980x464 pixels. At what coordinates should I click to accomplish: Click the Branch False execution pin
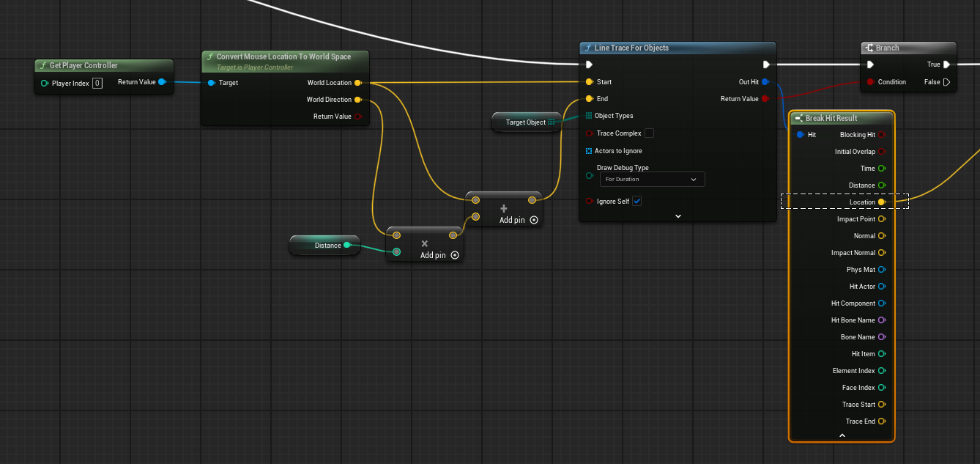[x=947, y=82]
